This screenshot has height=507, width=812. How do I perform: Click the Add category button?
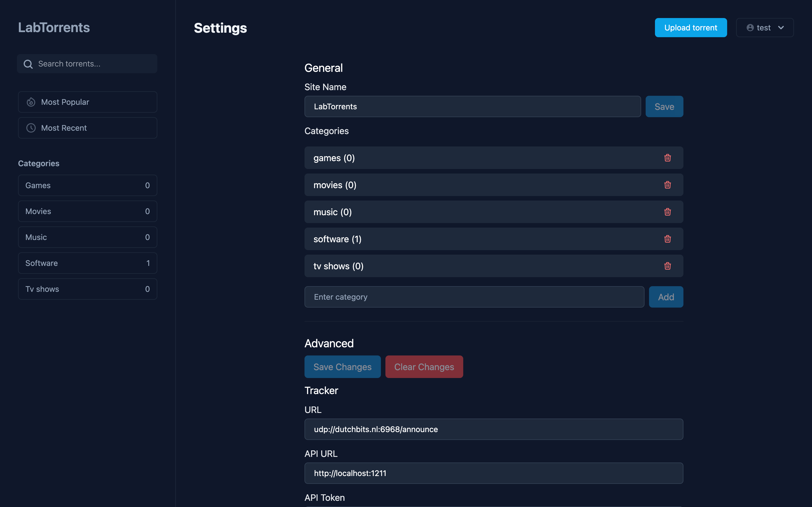666,297
